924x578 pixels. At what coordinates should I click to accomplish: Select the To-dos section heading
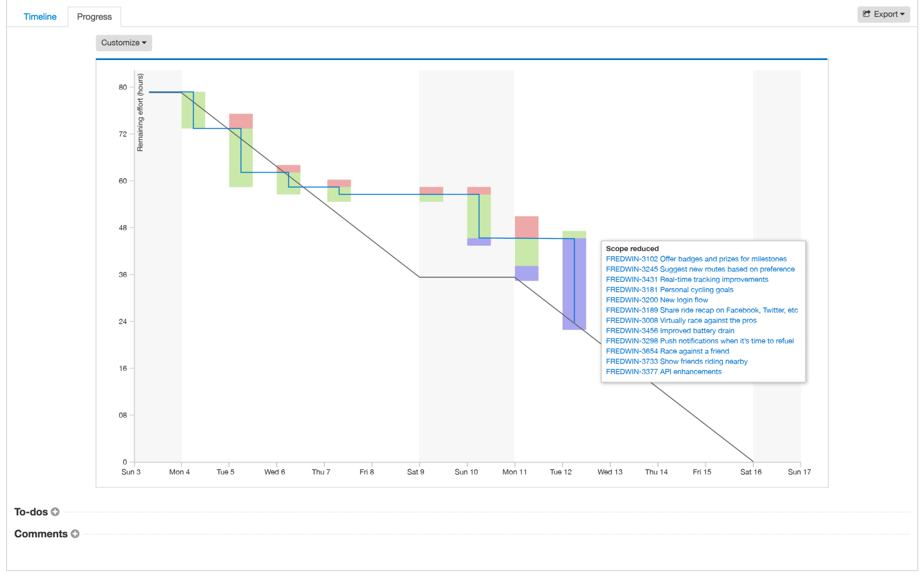coord(31,512)
